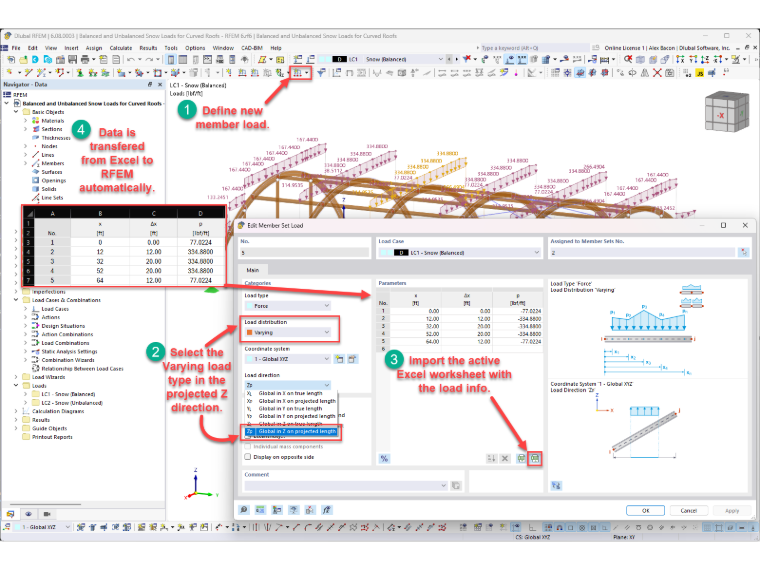Image resolution: width=760 pixels, height=570 pixels.
Task: Open the CAD-BIM menu
Action: [x=252, y=48]
